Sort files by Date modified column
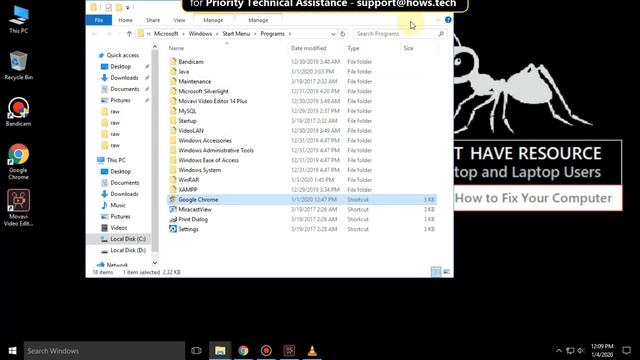 click(x=309, y=48)
